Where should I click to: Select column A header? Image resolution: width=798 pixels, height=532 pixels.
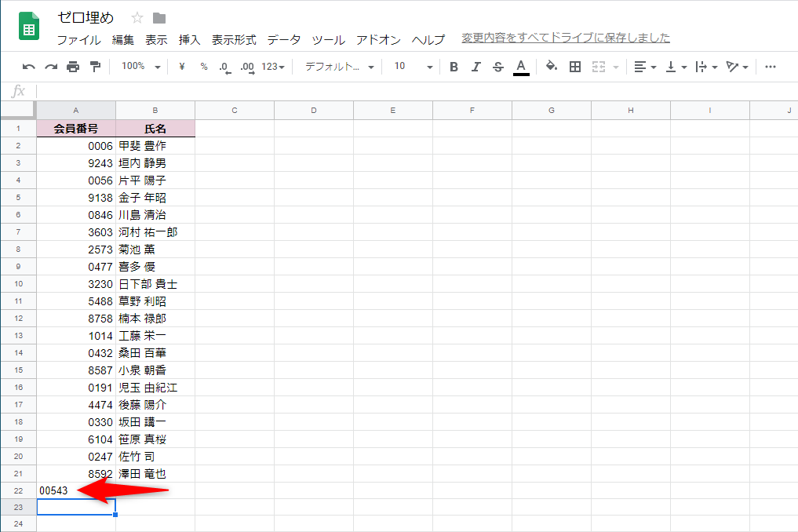76,110
